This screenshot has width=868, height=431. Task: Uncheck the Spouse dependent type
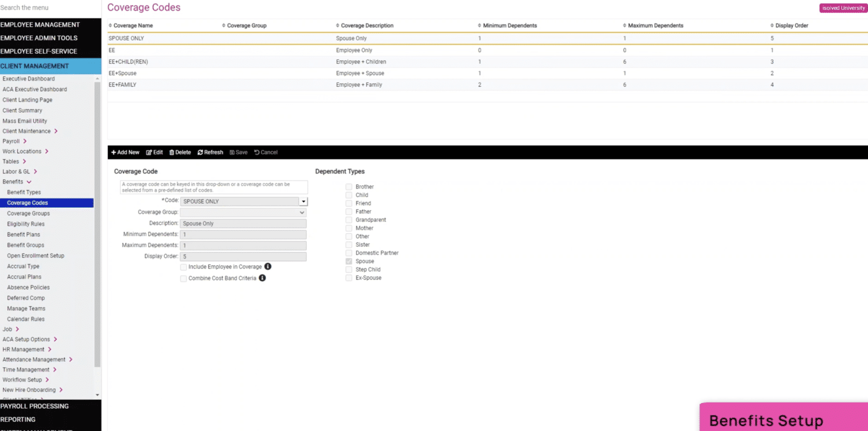pos(348,261)
